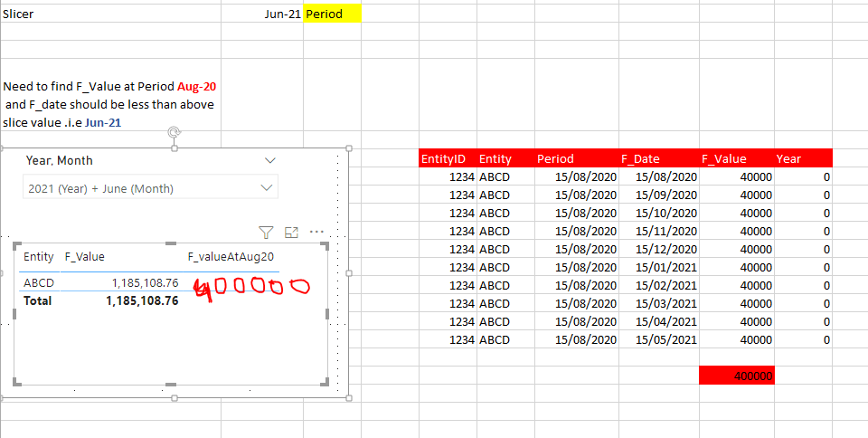
Task: Click the Year red header cell
Action: point(803,158)
